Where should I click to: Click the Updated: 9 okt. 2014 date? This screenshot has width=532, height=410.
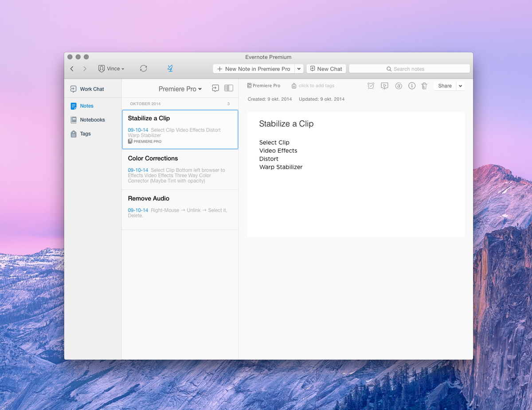point(322,99)
